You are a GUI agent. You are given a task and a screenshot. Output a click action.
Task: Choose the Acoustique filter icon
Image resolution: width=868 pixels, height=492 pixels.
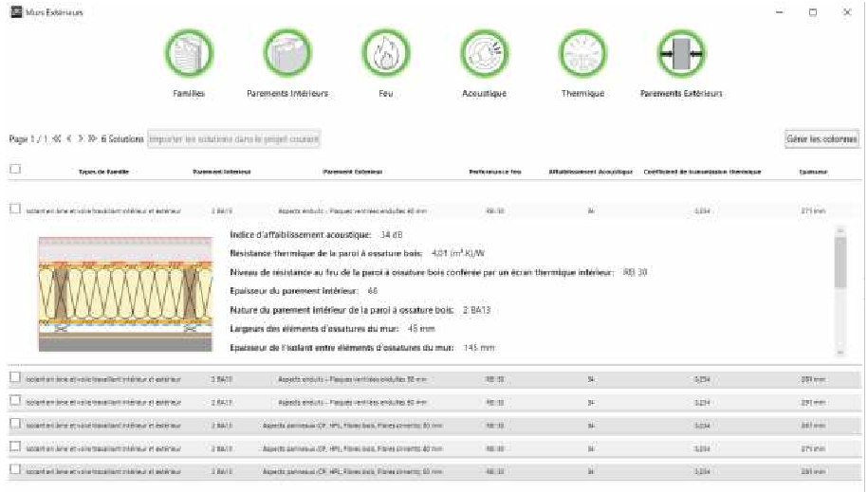click(x=485, y=53)
